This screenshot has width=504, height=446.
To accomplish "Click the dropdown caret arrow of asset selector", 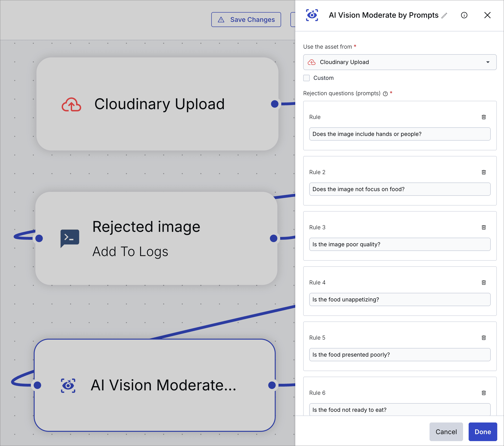I will point(488,62).
